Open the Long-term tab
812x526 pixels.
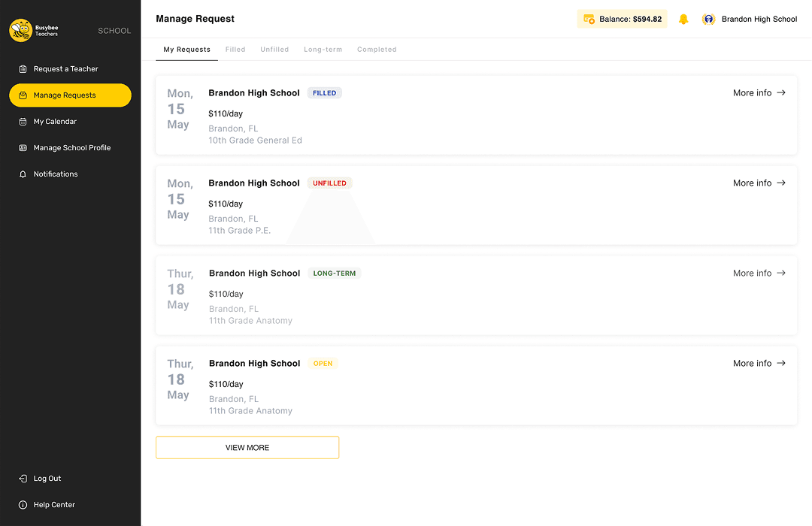point(323,49)
